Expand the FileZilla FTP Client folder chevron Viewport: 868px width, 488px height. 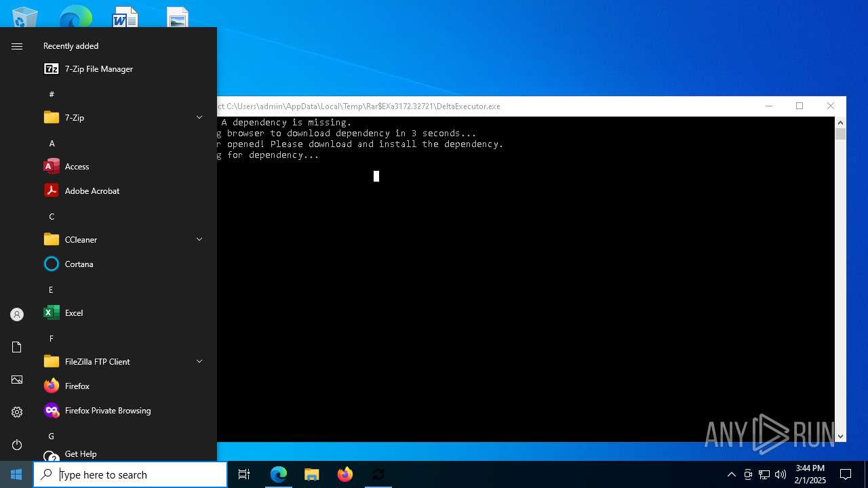point(199,361)
